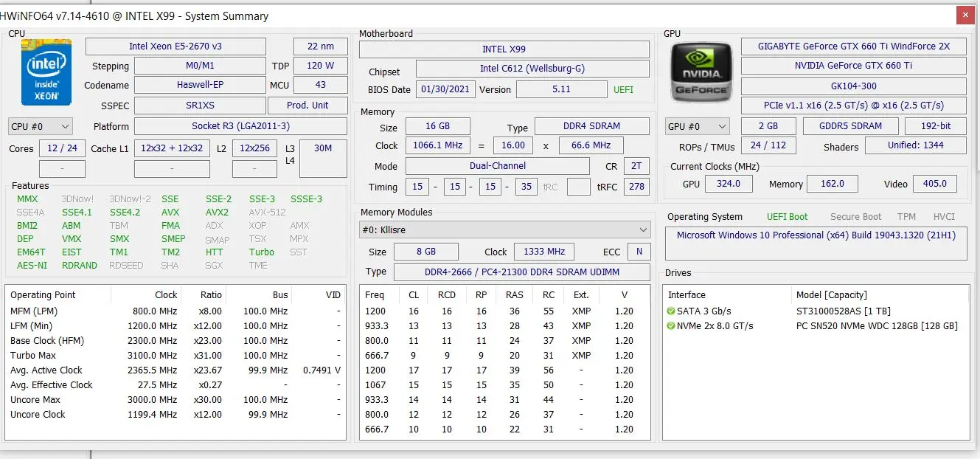Click the VID column header
The height and width of the screenshot is (459, 980).
(319, 295)
